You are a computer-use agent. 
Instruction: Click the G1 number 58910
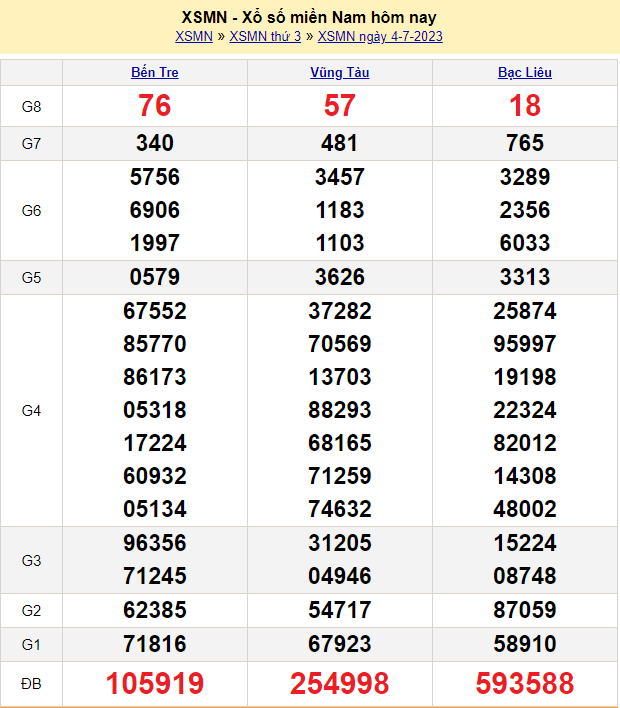click(x=525, y=643)
